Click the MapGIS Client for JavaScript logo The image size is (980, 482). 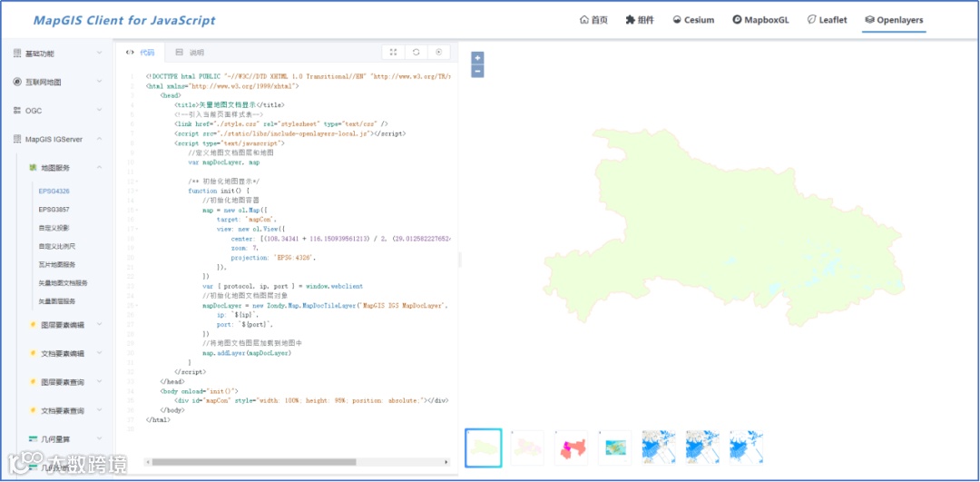(x=123, y=20)
